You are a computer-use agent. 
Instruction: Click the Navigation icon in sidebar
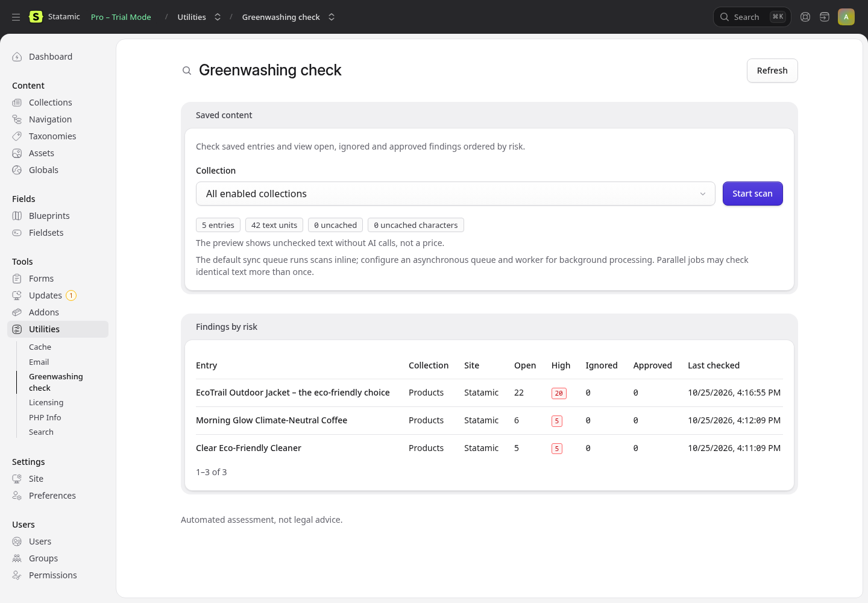pos(17,119)
